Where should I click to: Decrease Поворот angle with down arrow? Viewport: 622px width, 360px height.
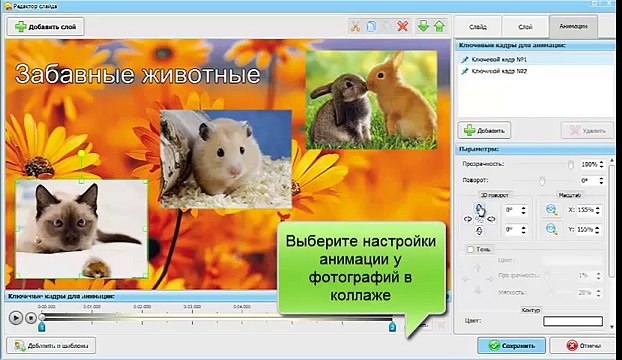pyautogui.click(x=601, y=184)
